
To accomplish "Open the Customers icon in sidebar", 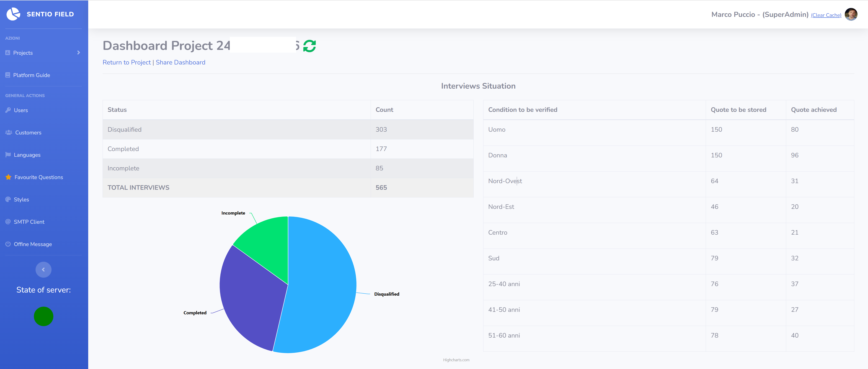I will coord(8,132).
